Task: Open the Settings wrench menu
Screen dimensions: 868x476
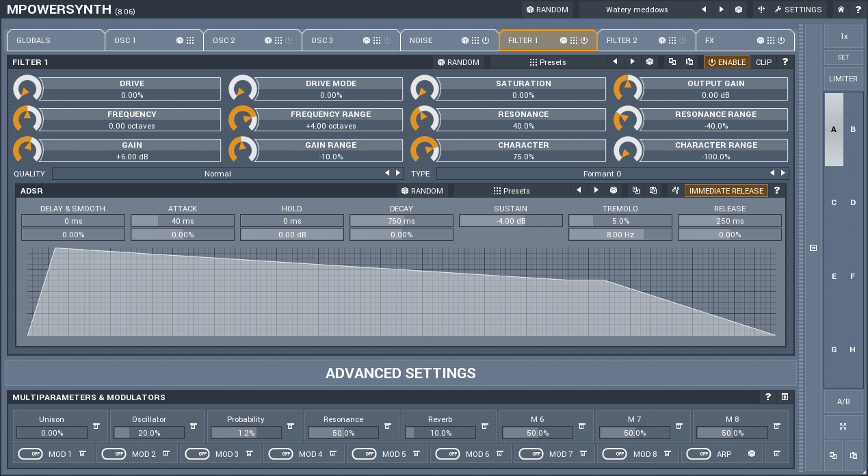Action: (x=798, y=10)
